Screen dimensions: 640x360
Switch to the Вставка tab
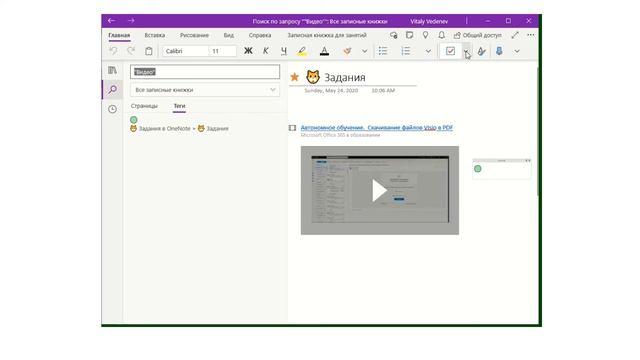pyautogui.click(x=155, y=36)
